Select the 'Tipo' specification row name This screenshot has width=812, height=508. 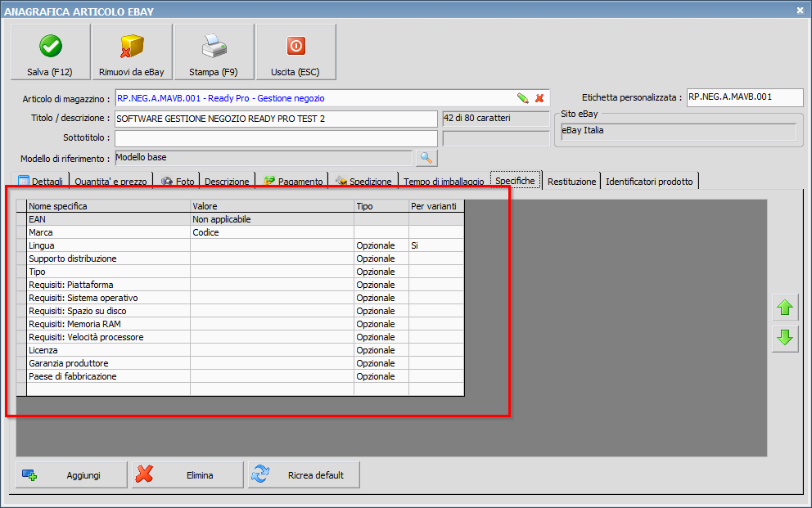pyautogui.click(x=109, y=272)
